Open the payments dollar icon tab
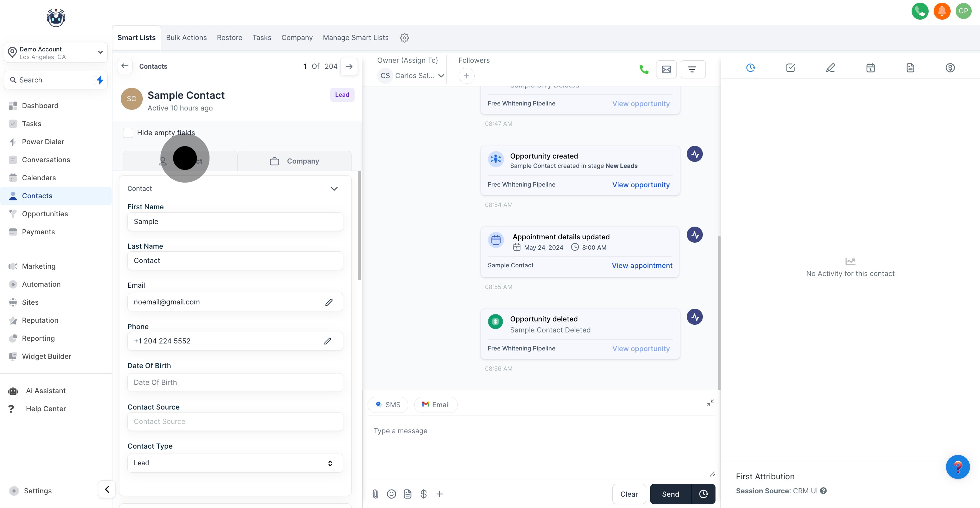The image size is (980, 508). (950, 68)
